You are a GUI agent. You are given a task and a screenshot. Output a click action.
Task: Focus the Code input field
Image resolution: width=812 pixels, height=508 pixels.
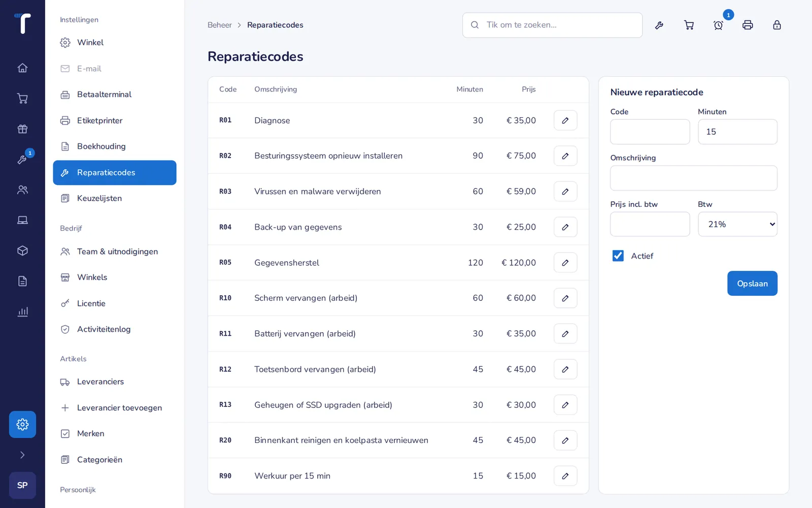(x=650, y=132)
